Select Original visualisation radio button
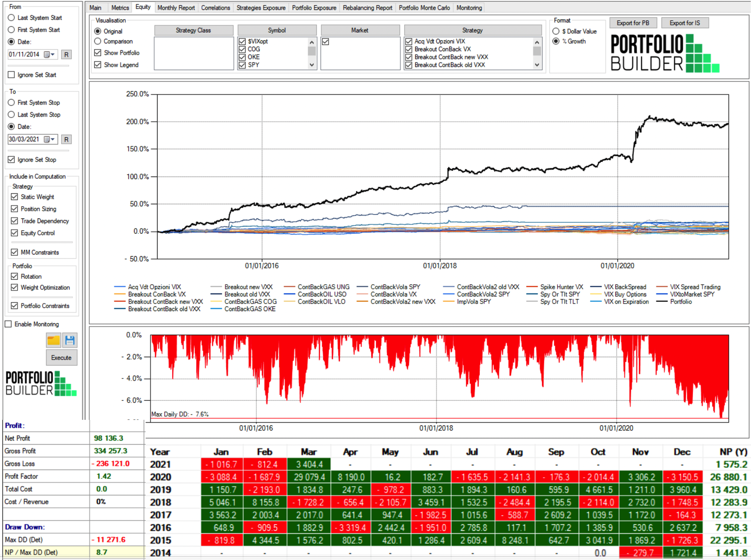This screenshot has width=751, height=560. tap(98, 31)
